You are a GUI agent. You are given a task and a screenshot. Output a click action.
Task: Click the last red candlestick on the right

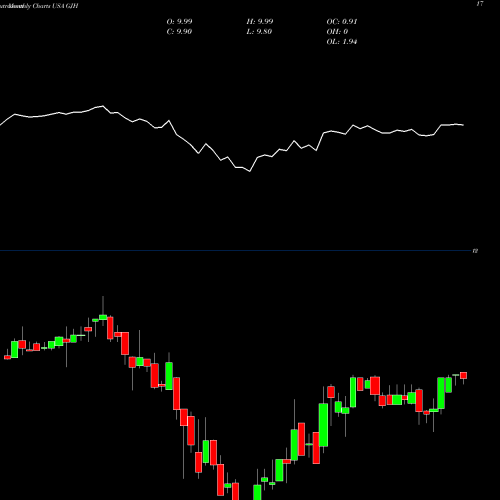pos(463,376)
